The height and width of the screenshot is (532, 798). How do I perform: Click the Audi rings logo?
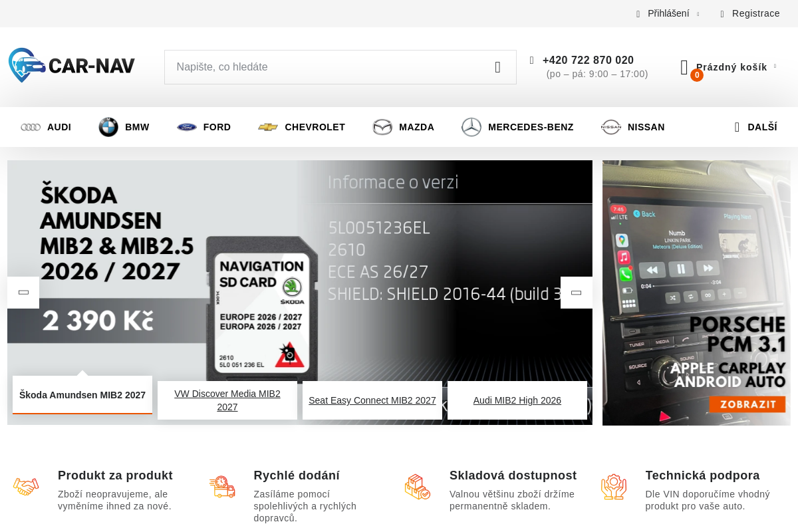[31, 127]
